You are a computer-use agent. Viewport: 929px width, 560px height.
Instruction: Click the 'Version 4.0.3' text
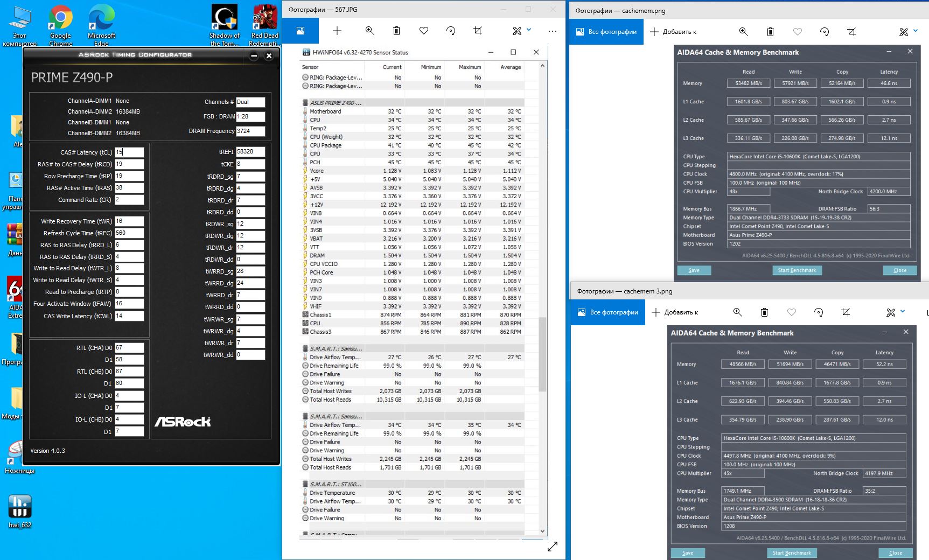pos(48,451)
